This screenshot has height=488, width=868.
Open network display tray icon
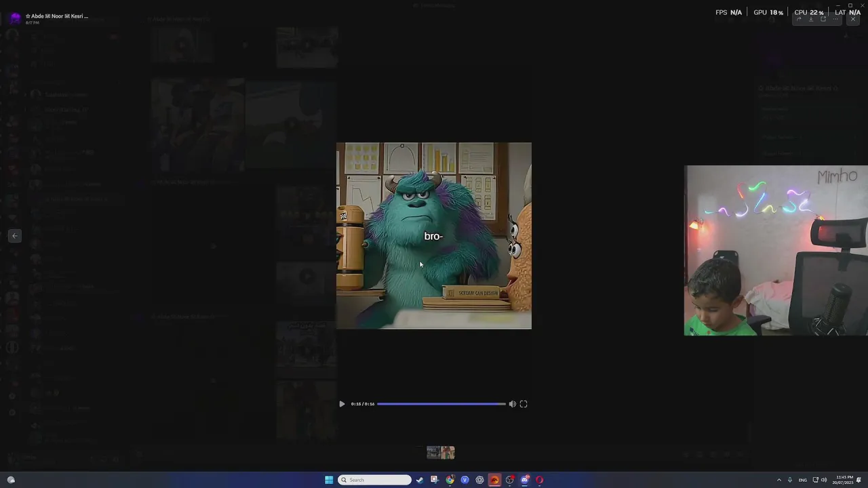click(x=815, y=480)
